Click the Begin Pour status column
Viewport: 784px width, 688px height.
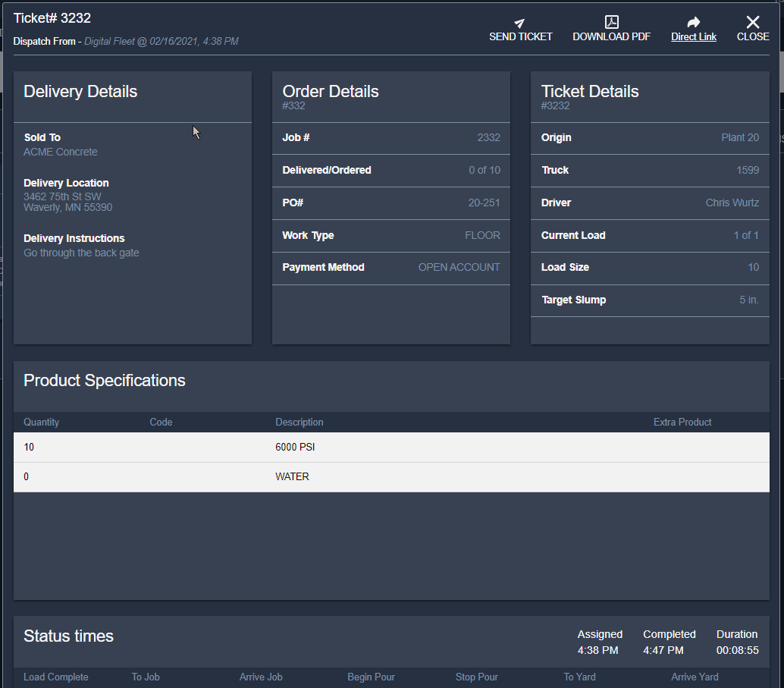point(371,677)
